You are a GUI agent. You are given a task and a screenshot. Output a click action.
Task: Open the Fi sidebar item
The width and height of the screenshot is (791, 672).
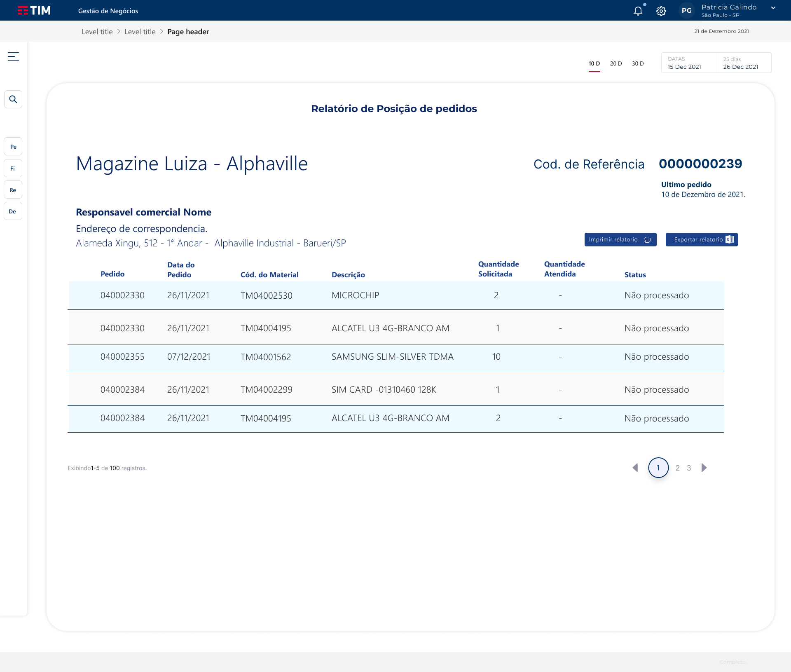click(13, 169)
